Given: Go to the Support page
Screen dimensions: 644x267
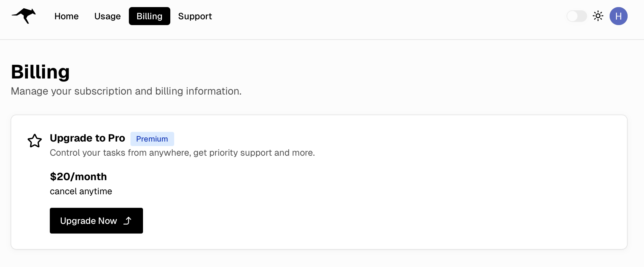Looking at the screenshot, I should [x=195, y=16].
